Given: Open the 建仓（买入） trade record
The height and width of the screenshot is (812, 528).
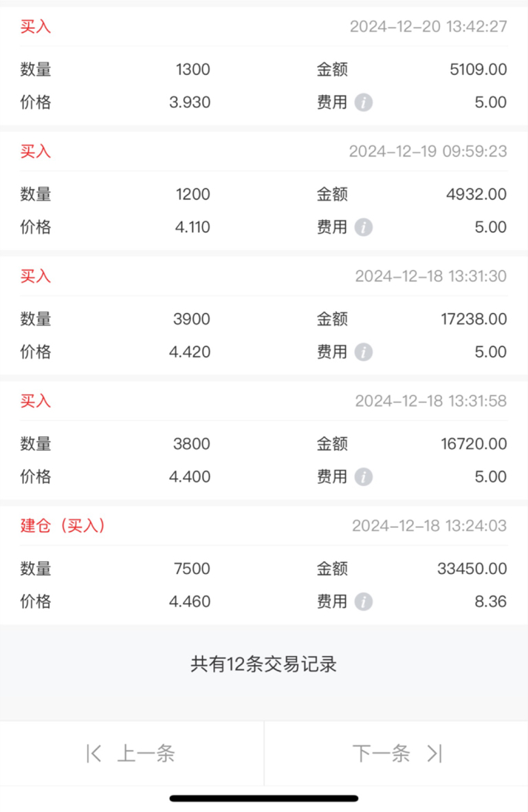Looking at the screenshot, I should point(264,565).
